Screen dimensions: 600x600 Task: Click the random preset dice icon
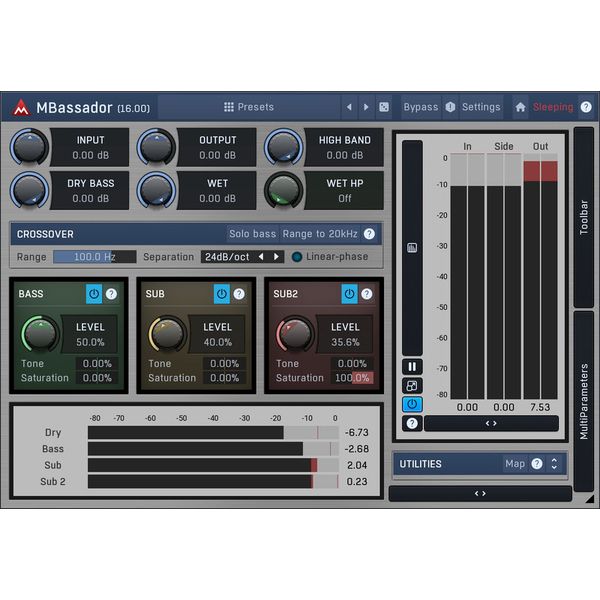tap(384, 107)
